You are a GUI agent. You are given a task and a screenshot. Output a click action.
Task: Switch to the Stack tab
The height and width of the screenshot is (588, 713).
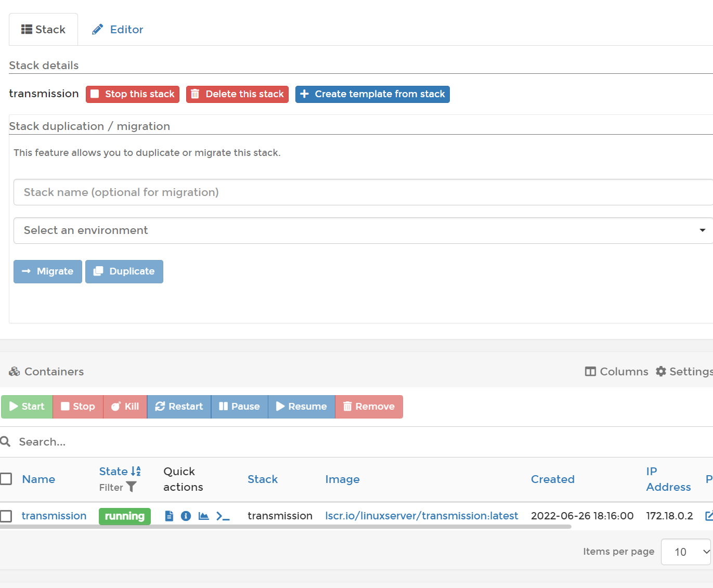[43, 30]
